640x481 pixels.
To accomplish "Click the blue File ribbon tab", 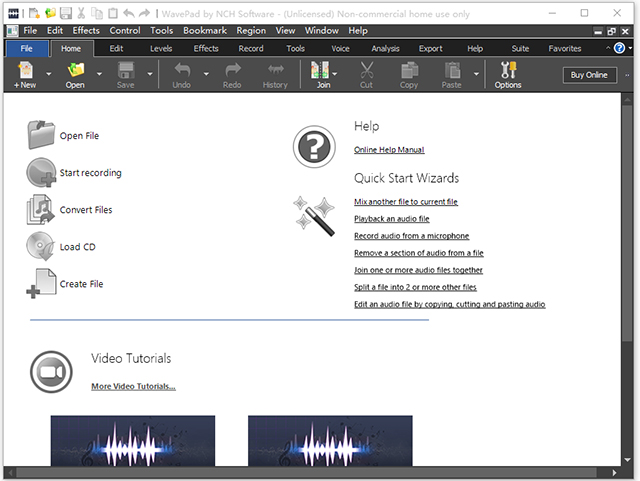I will (27, 49).
